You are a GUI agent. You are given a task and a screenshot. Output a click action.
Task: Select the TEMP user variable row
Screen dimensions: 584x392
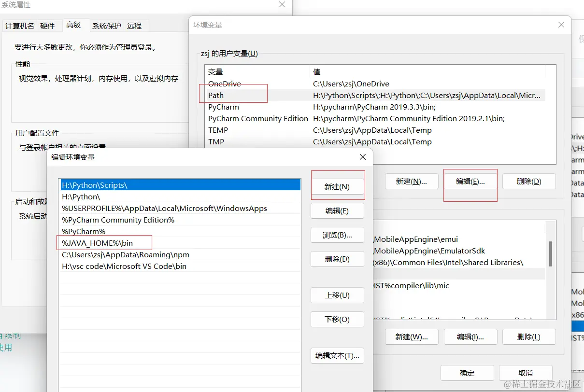[x=375, y=130]
